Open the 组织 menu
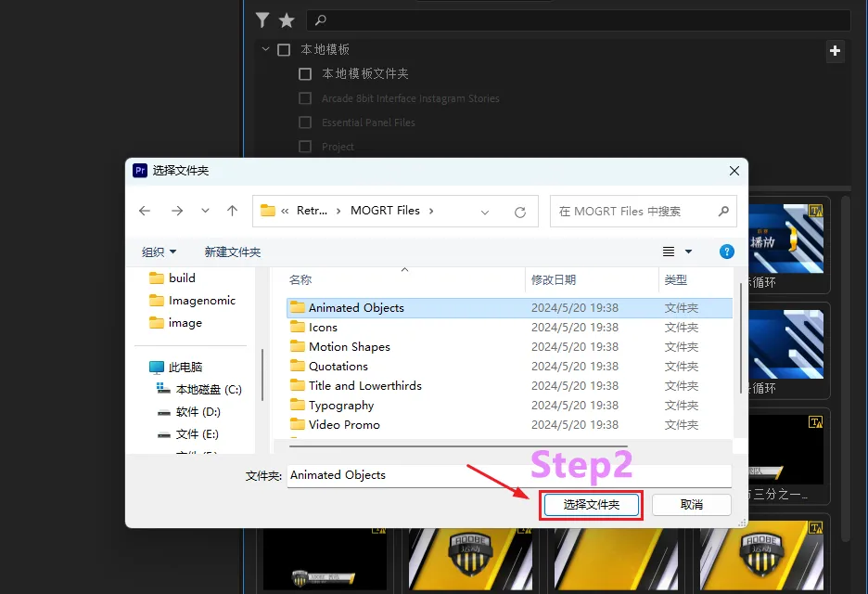 point(159,252)
